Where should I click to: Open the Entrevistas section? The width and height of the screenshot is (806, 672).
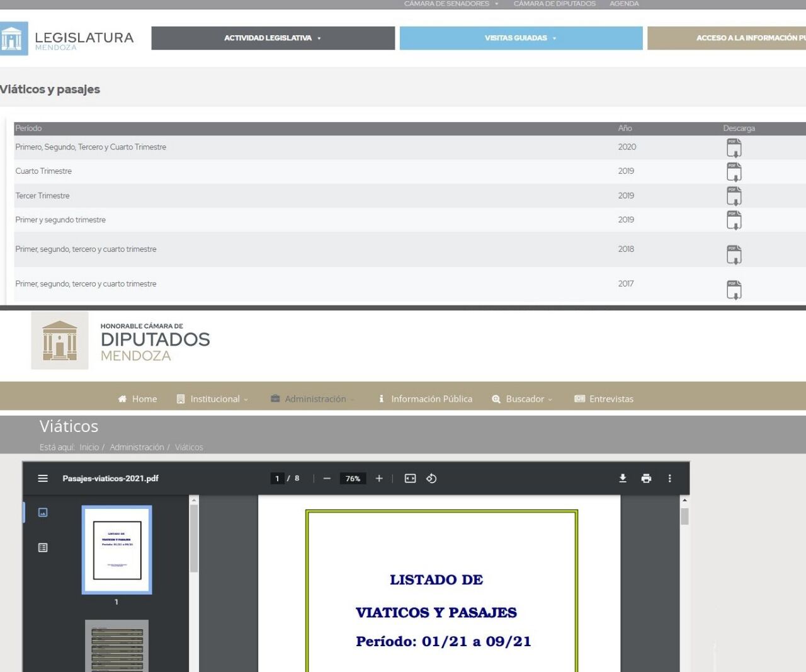tap(604, 399)
